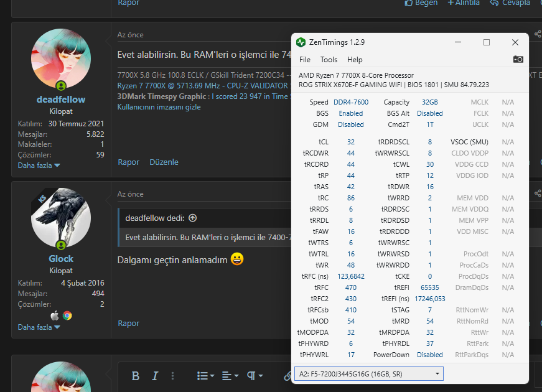Image resolution: width=542 pixels, height=392 pixels.
Task: Click Rapor on deadfellow's post
Action: 129,162
